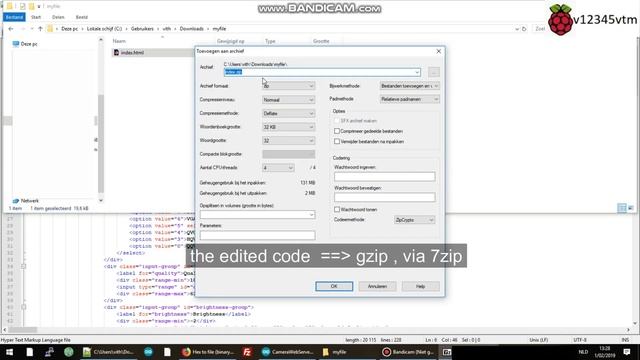Toggle Wachtwoord tonen checkbox
The width and height of the screenshot is (640, 360).
tap(337, 209)
